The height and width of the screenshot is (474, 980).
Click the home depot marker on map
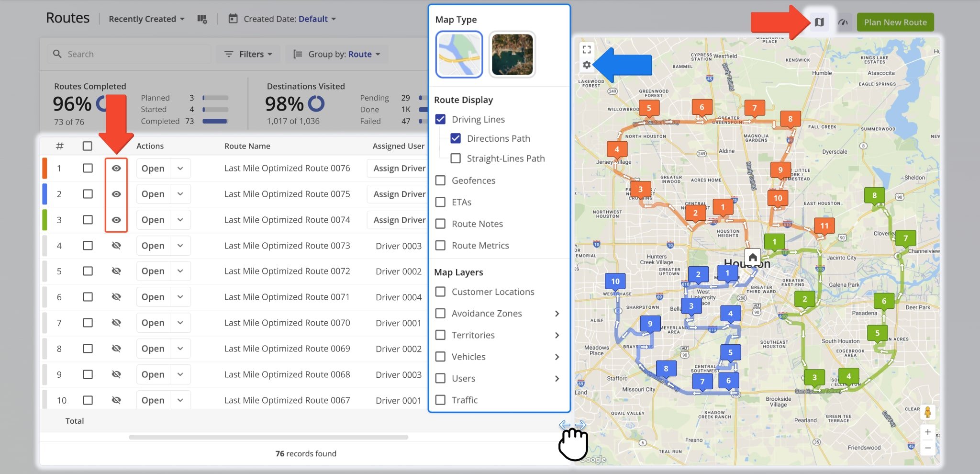pyautogui.click(x=752, y=257)
